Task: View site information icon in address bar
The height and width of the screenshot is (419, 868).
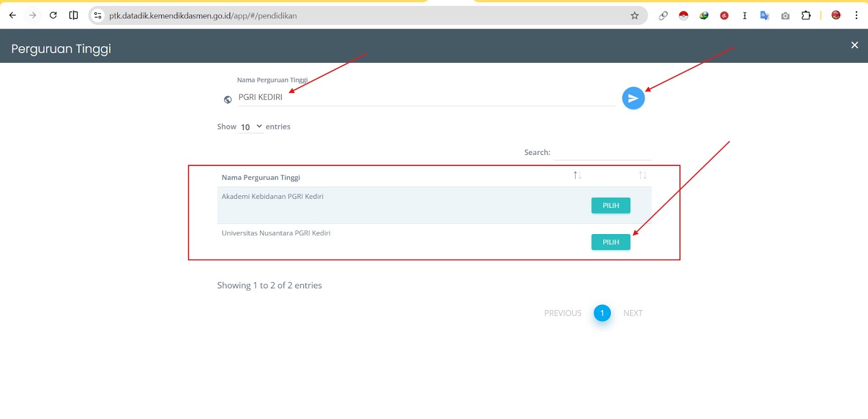Action: pyautogui.click(x=98, y=16)
